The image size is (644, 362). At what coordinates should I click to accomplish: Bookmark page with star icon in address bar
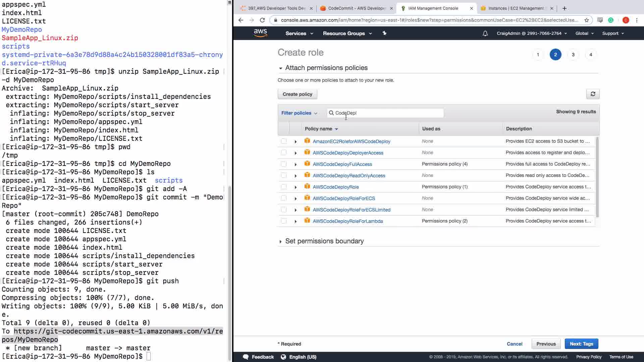pyautogui.click(x=587, y=20)
